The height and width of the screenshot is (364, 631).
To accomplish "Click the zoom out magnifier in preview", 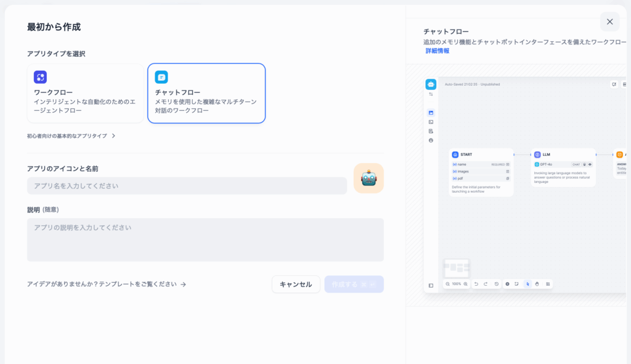I will coord(448,284).
